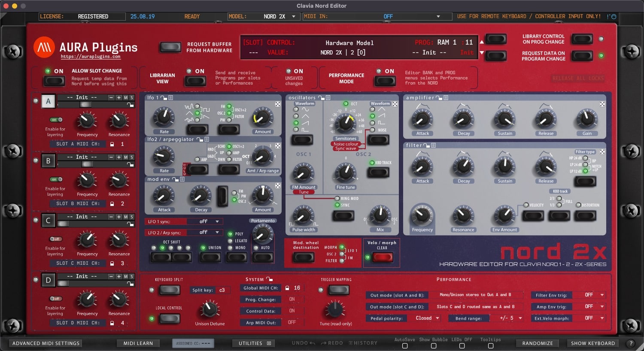Open the filter section list menu icon
This screenshot has width=644, height=351.
(x=434, y=145)
